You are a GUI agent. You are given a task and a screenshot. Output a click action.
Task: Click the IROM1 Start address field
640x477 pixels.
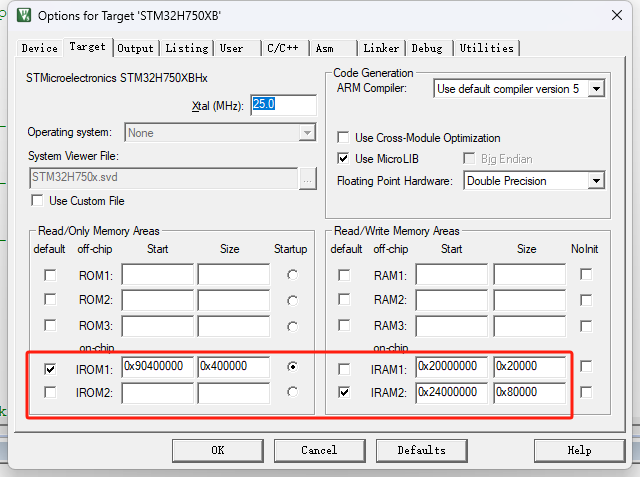coord(157,367)
